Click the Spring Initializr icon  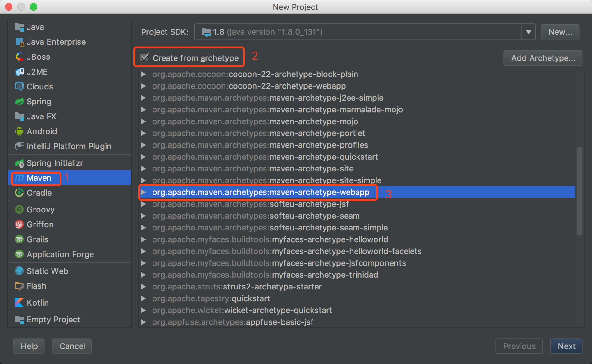[x=19, y=163]
